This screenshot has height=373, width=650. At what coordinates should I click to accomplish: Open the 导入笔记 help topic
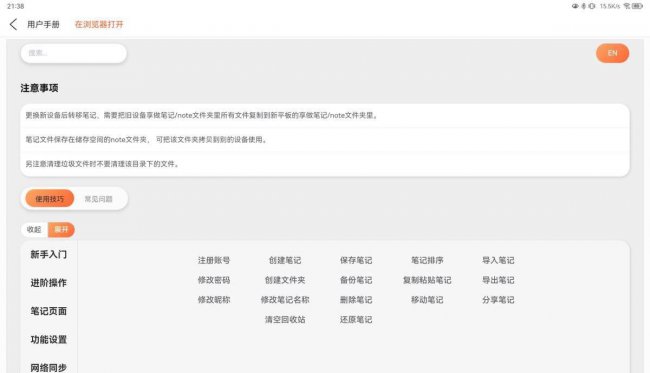498,260
